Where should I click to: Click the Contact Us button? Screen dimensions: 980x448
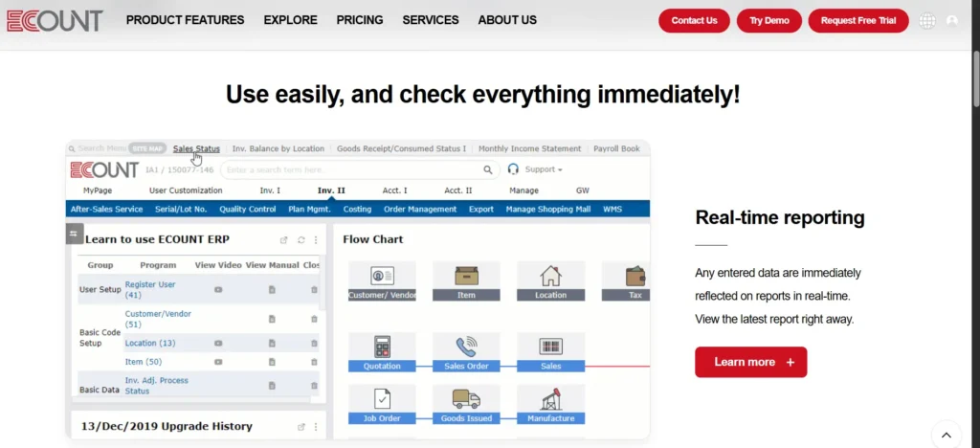pos(695,21)
